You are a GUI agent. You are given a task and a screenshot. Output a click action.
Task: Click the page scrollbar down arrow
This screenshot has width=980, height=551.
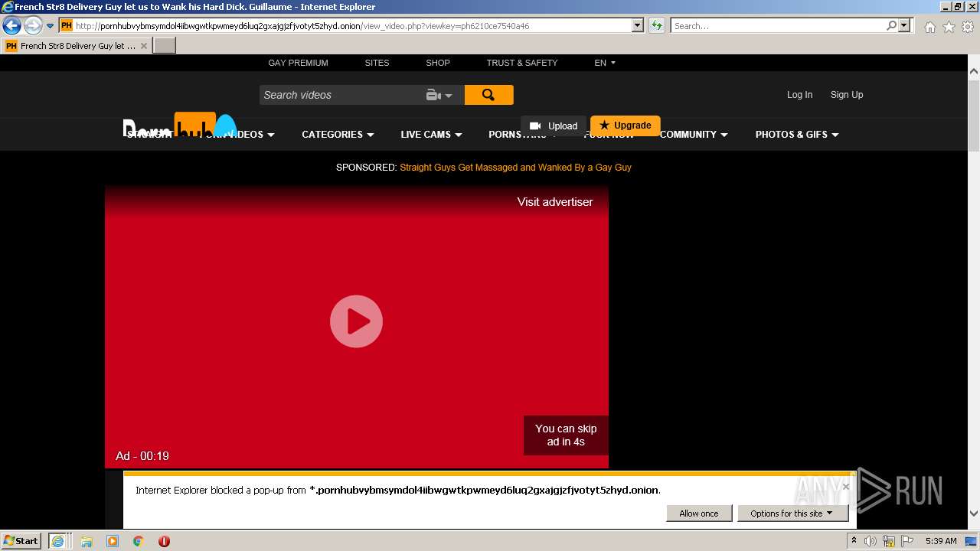tap(974, 514)
